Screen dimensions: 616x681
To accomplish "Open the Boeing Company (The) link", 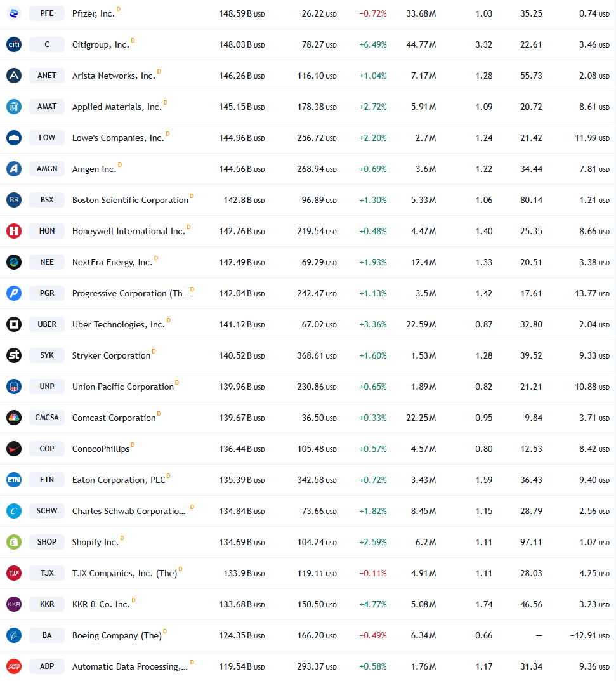I will pyautogui.click(x=117, y=636).
